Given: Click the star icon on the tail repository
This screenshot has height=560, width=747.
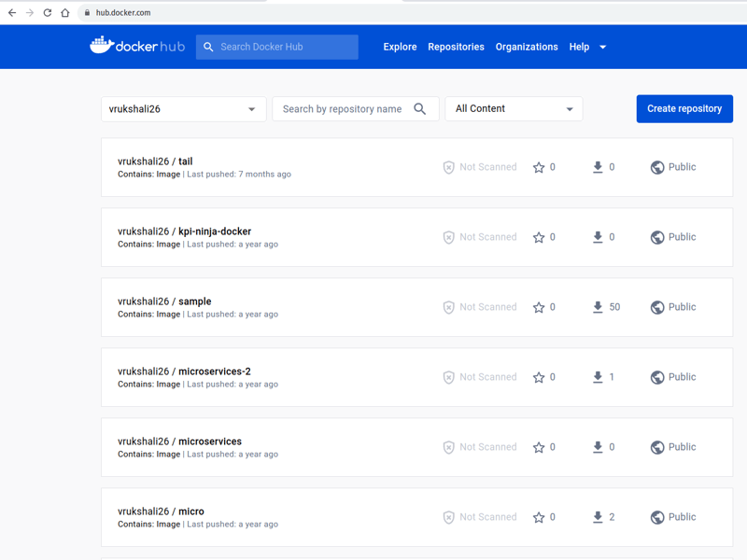Looking at the screenshot, I should click(539, 167).
